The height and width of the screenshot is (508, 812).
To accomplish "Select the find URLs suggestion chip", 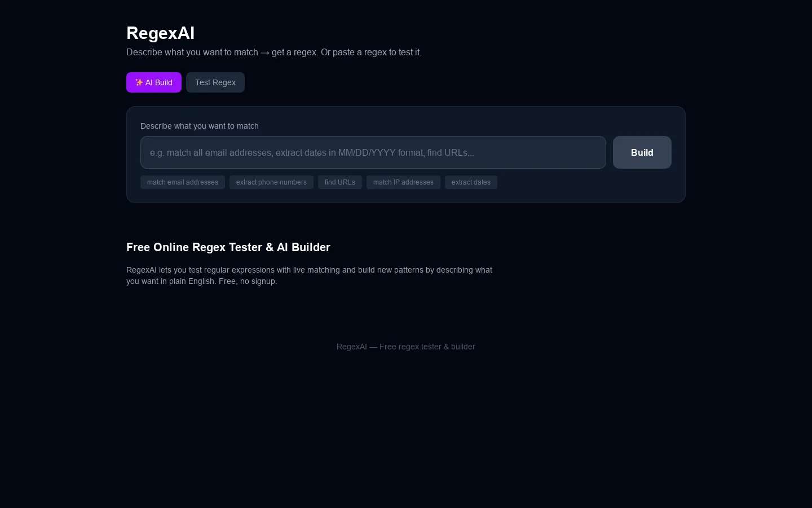I will pyautogui.click(x=340, y=182).
